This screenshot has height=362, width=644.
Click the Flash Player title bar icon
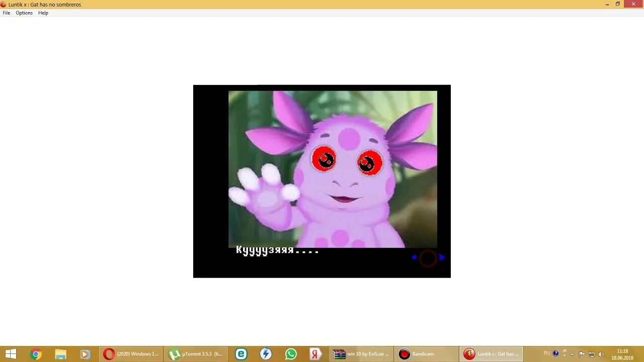pos(4,5)
